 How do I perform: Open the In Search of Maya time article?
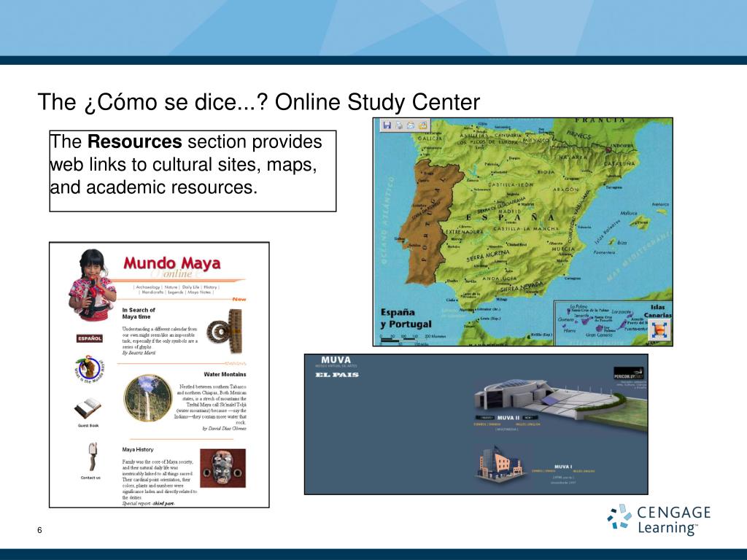[139, 313]
